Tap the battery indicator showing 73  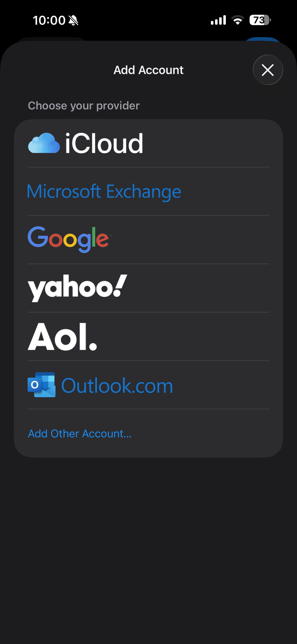[x=259, y=20]
